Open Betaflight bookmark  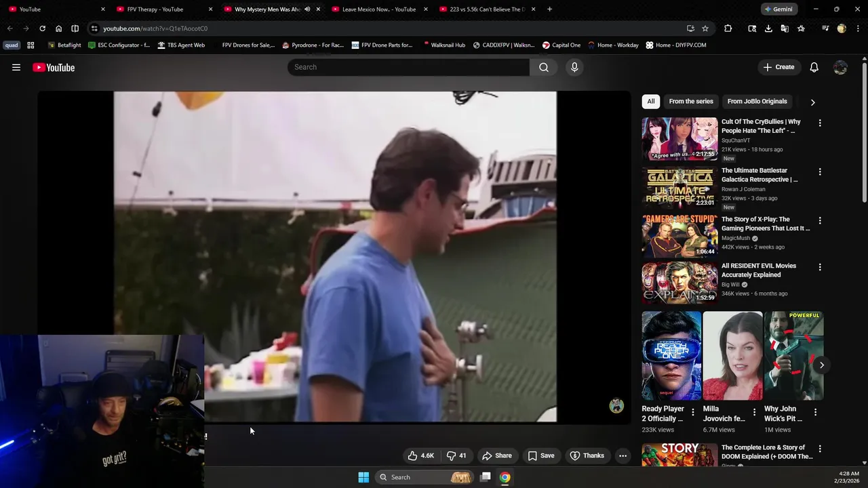[64, 45]
